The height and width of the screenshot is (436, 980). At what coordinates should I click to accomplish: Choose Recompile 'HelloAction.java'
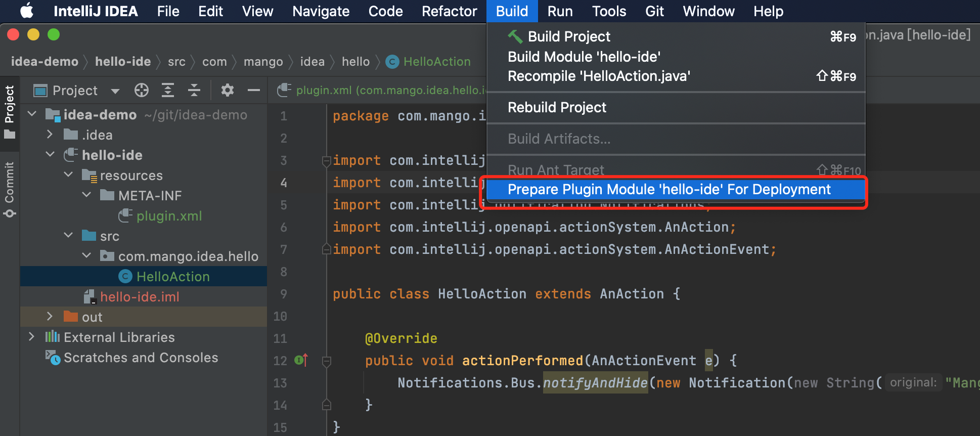676,76
